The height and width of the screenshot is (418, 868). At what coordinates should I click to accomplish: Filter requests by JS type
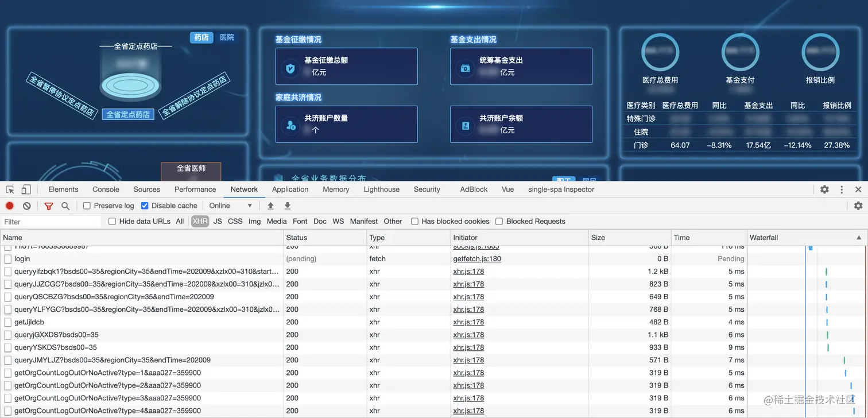(x=218, y=222)
